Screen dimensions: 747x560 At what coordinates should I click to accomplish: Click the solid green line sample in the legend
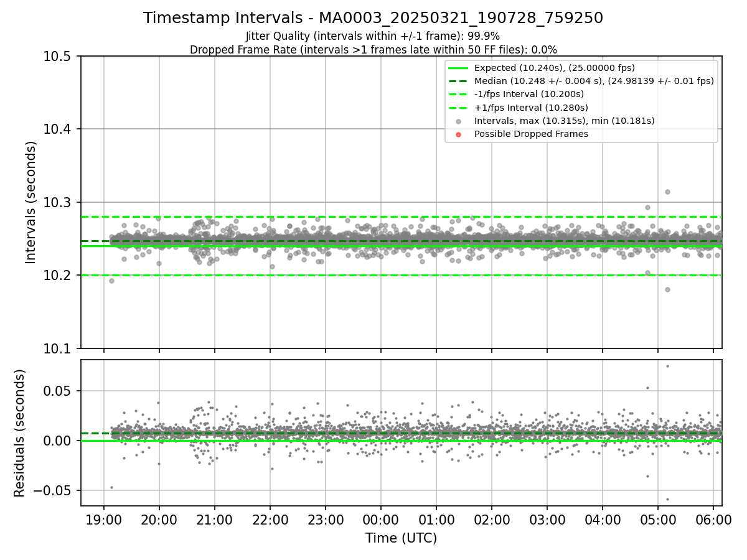coord(459,68)
